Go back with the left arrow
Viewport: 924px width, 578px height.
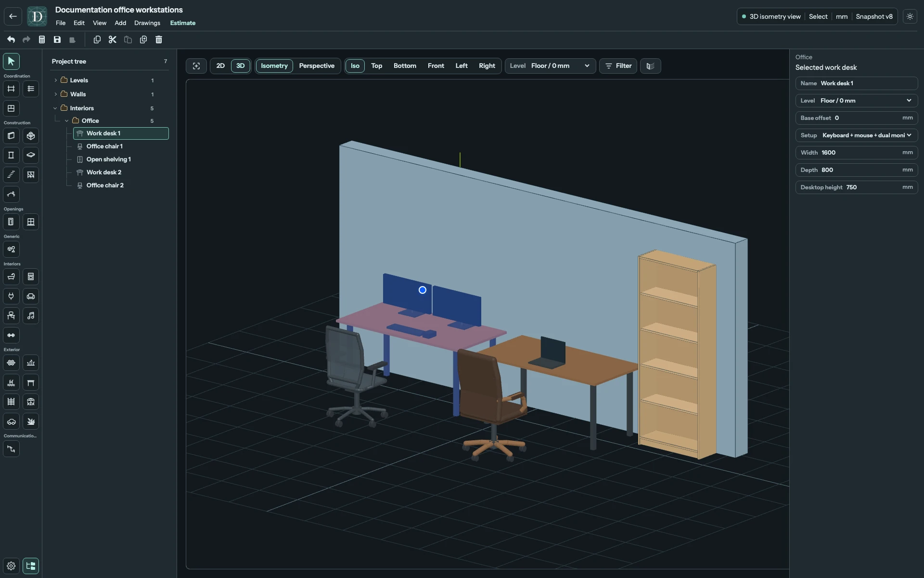tap(13, 16)
